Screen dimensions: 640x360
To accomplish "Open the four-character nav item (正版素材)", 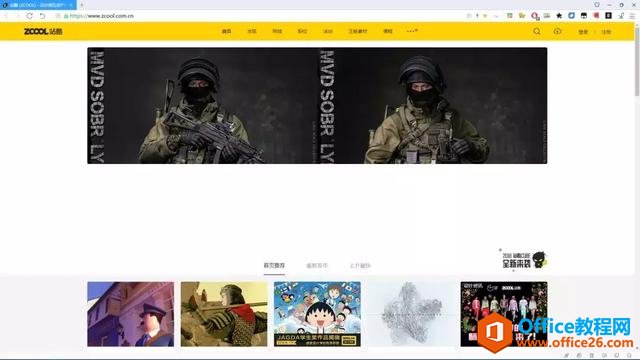I will 358,31.
